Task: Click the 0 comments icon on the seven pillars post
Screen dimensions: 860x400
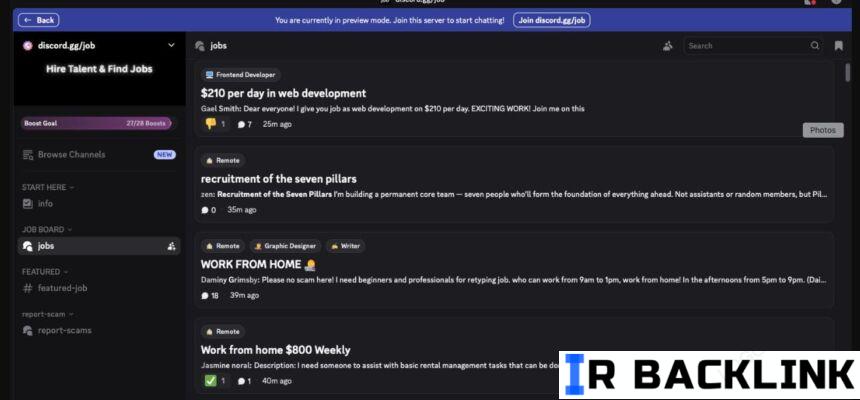Action: click(208, 210)
